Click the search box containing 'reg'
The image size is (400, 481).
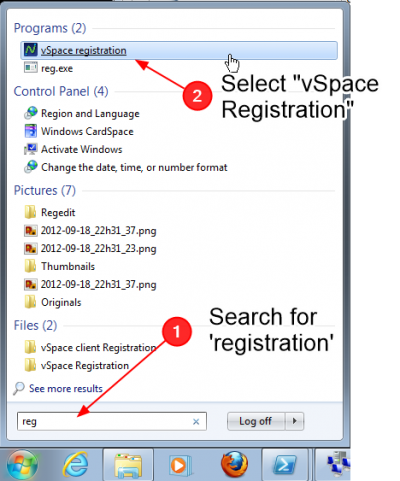[112, 422]
